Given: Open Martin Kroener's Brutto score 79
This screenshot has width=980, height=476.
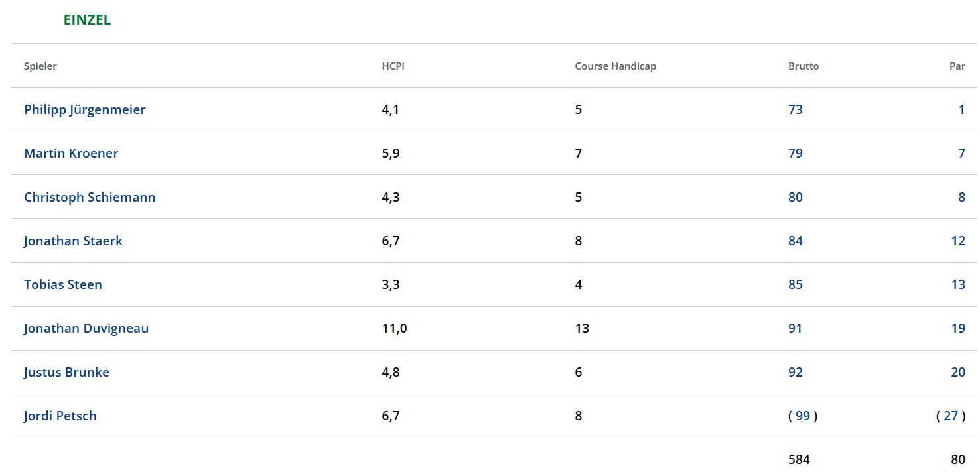Looking at the screenshot, I should click(x=795, y=153).
